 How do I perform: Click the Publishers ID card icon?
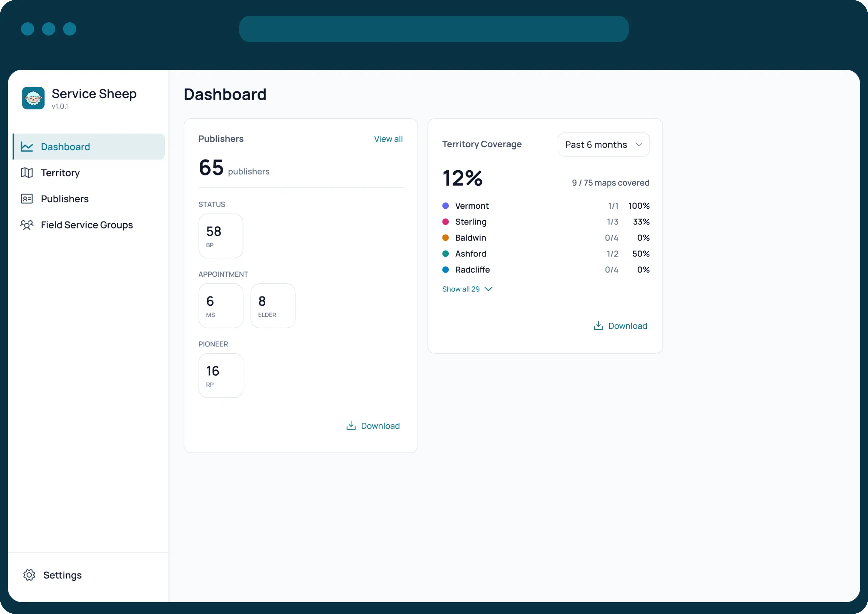[x=27, y=199]
